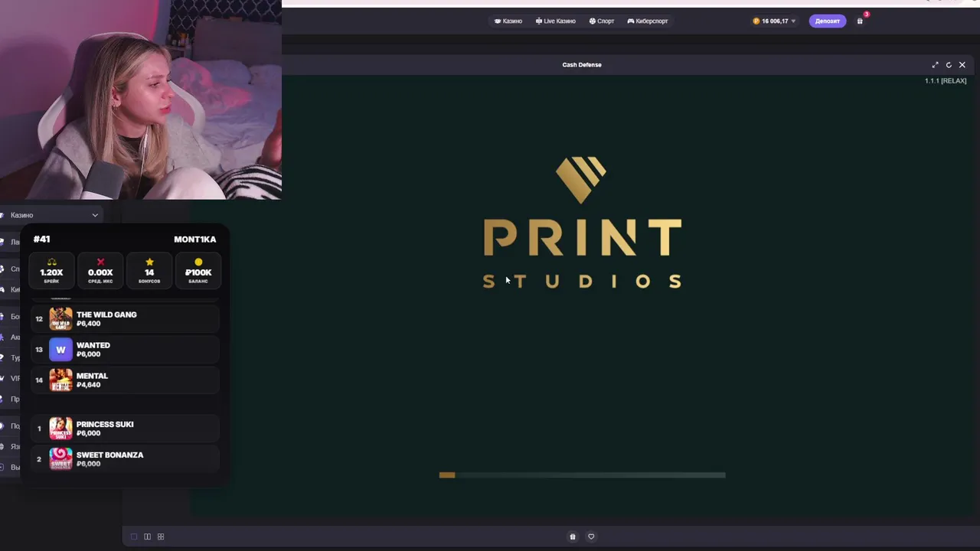
Task: Select the two-column layout icon
Action: coord(147,536)
